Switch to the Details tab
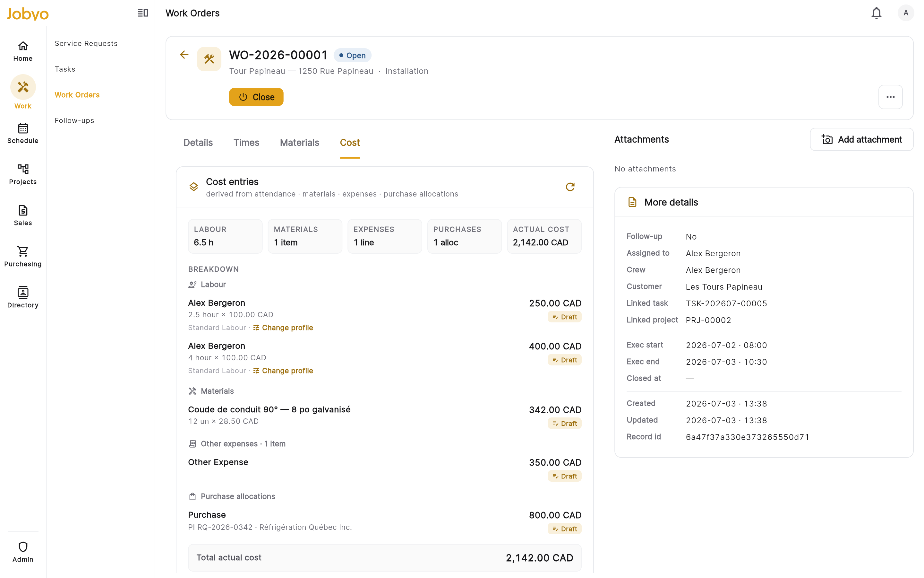Image resolution: width=924 pixels, height=578 pixels. pyautogui.click(x=198, y=143)
